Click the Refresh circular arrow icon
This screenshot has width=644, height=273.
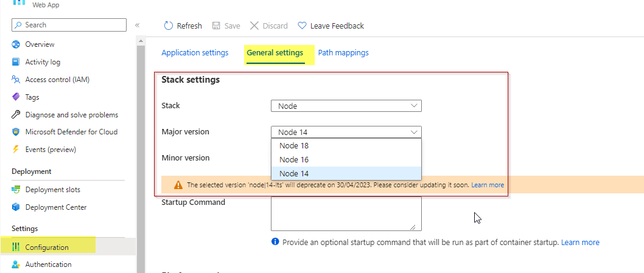click(x=169, y=26)
